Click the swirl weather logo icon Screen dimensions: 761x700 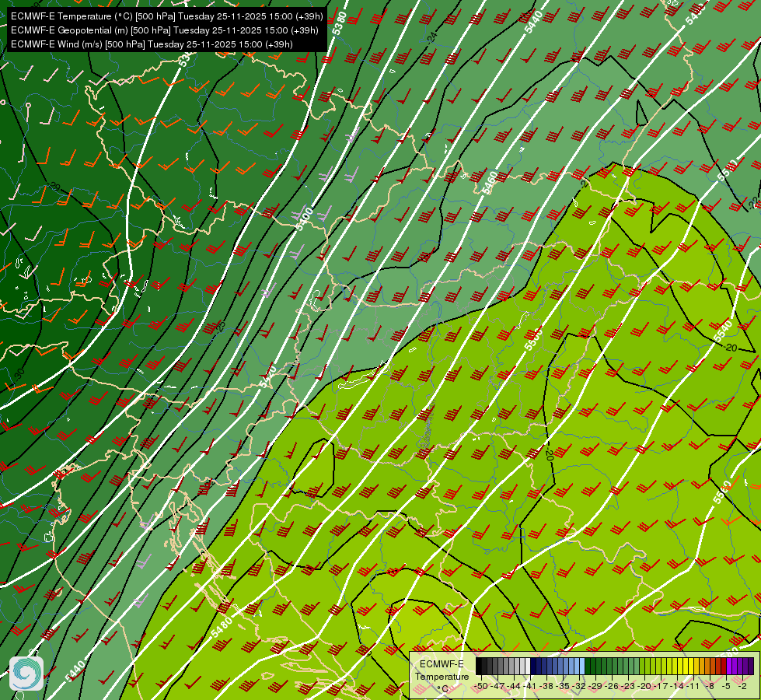click(26, 674)
